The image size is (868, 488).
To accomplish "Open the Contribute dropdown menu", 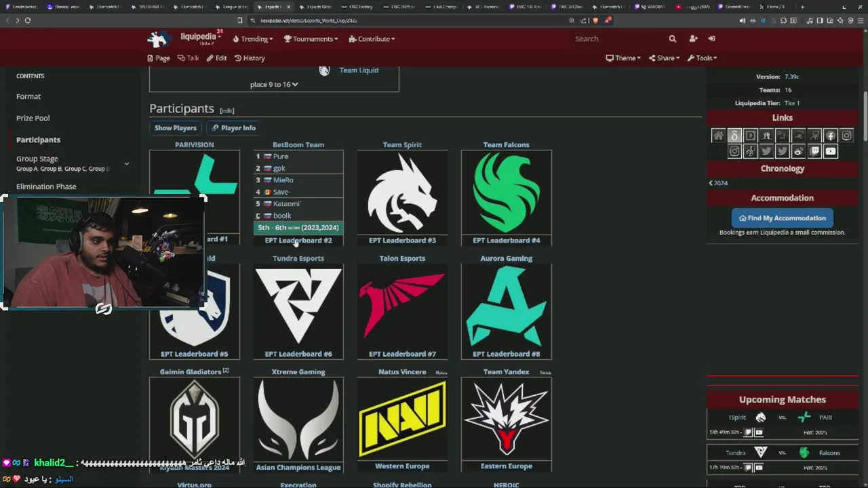I will [x=372, y=39].
